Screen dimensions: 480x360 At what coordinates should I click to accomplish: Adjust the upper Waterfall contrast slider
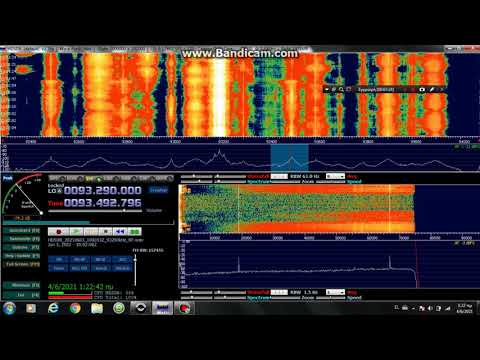point(231,176)
